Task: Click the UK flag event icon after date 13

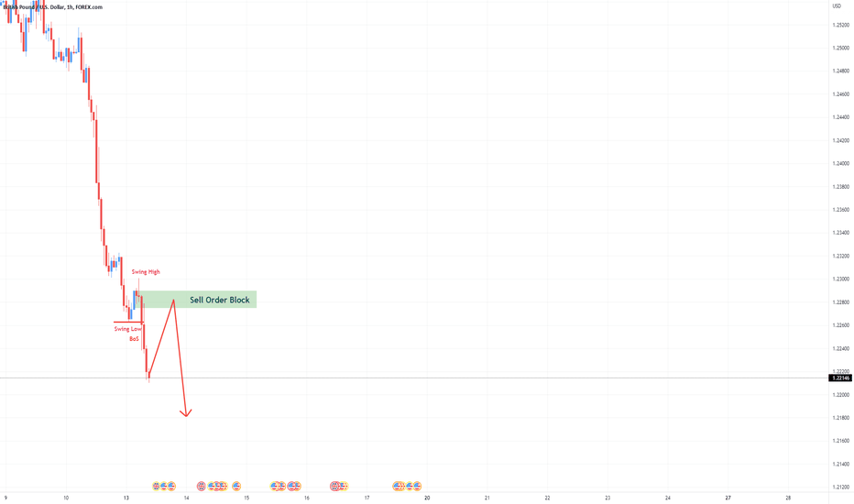Action: 157,486
